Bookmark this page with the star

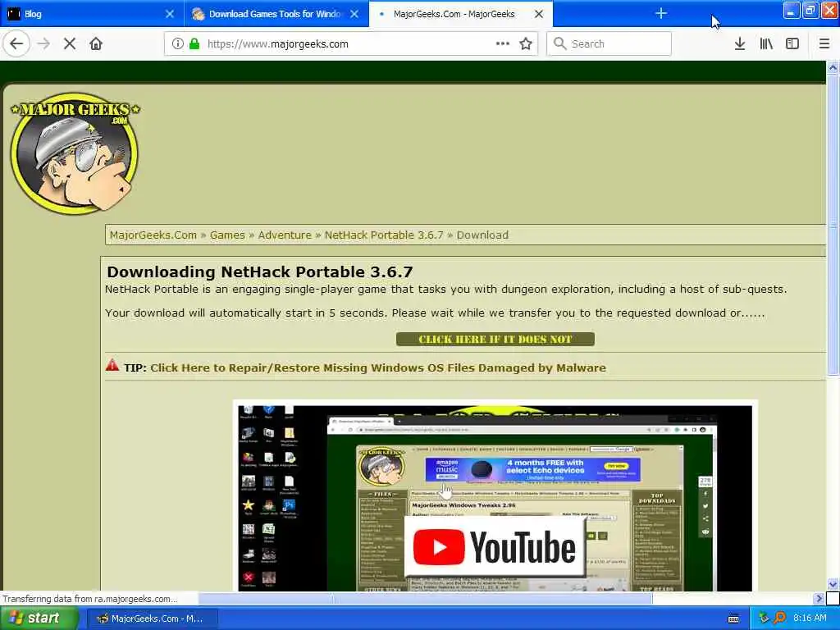pos(526,44)
